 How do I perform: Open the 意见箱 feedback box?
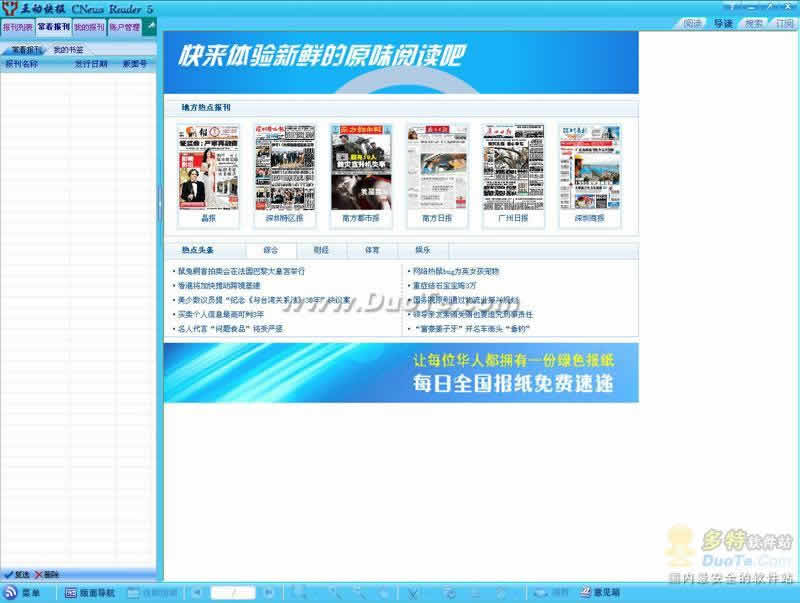pos(600,592)
